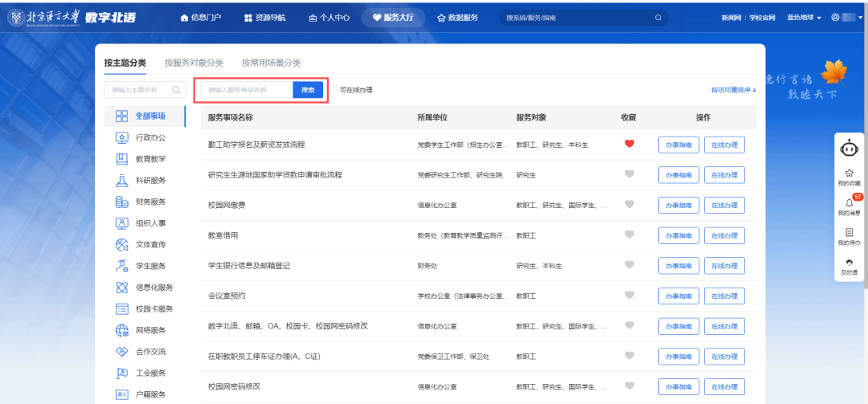Enable the 可在线办理 checkbox

click(334, 90)
